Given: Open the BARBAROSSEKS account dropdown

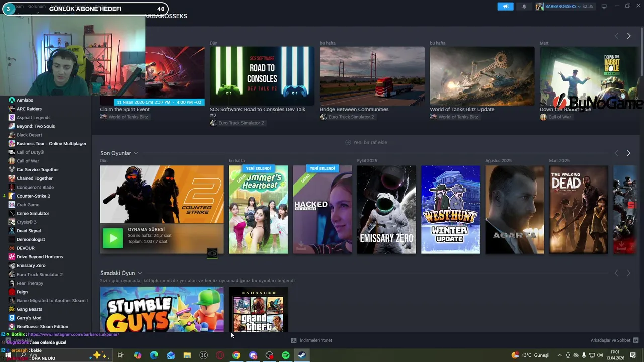Looking at the screenshot, I should tap(561, 6).
